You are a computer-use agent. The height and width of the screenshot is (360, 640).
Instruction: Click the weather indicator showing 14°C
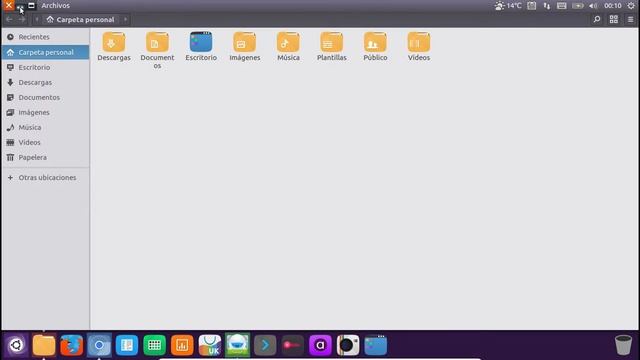click(508, 6)
